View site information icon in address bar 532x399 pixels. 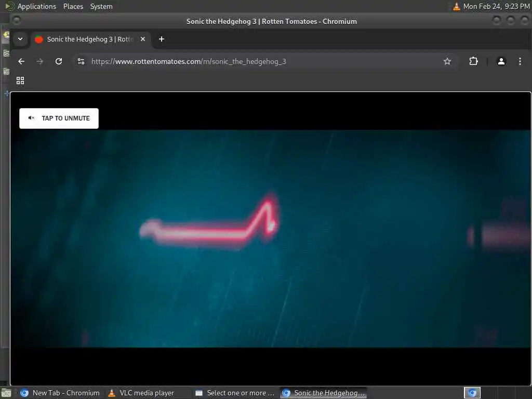(81, 61)
